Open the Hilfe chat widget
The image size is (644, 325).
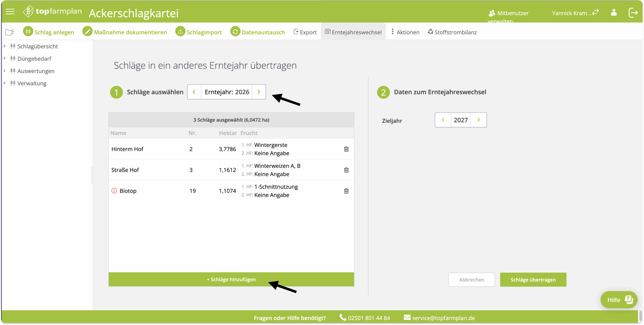619,300
